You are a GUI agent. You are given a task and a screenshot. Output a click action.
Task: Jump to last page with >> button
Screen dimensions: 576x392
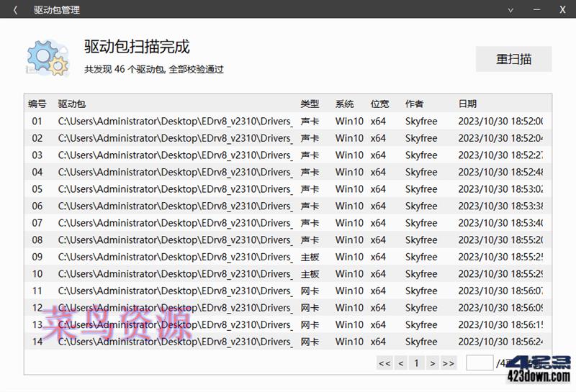449,363
